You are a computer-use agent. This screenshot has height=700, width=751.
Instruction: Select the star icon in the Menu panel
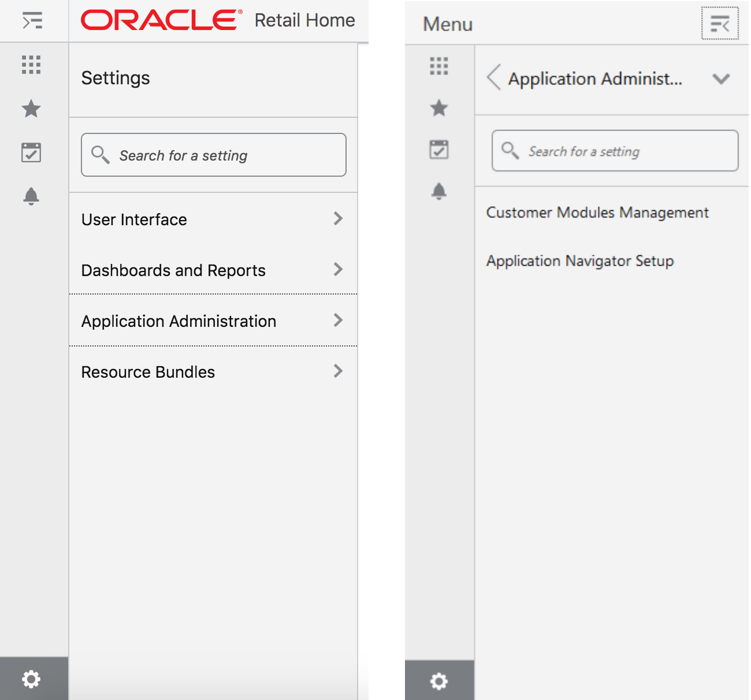[440, 107]
